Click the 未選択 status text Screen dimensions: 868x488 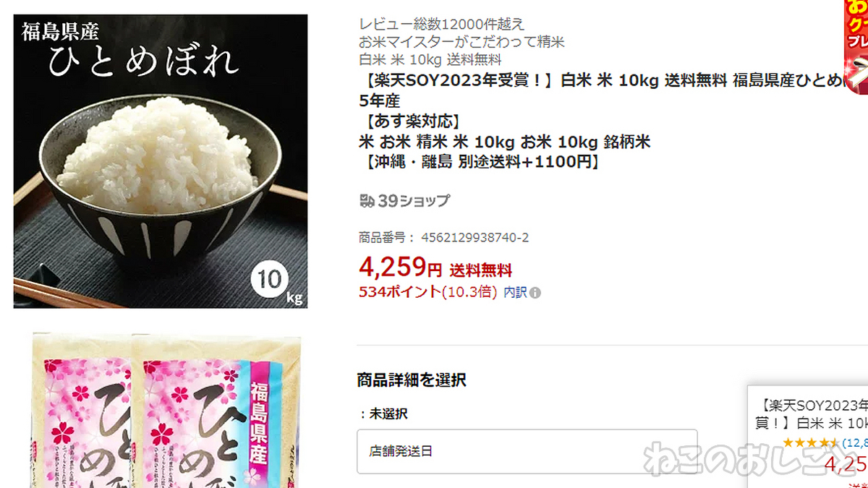coord(383,414)
